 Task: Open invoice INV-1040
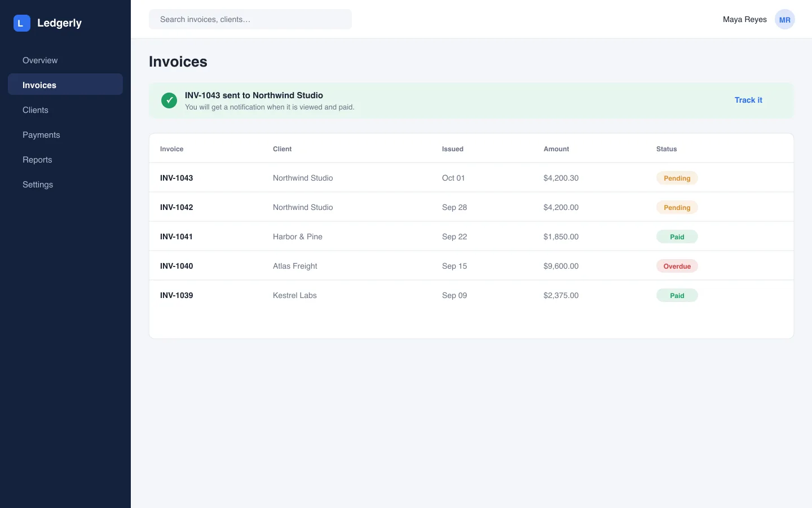(x=176, y=266)
